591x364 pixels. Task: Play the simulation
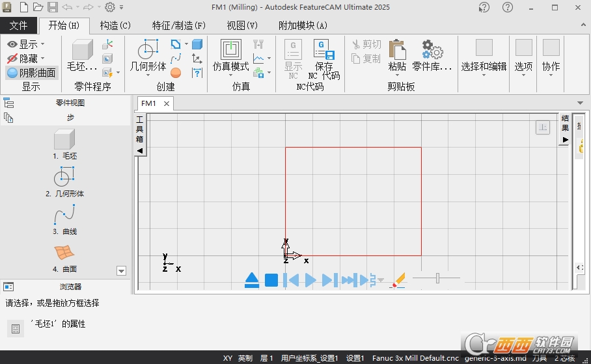tap(310, 280)
